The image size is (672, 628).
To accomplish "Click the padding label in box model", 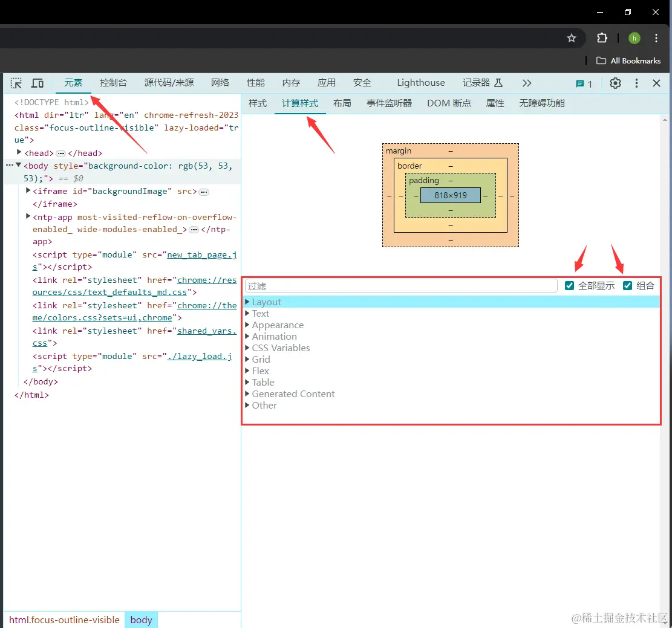I will (x=424, y=180).
